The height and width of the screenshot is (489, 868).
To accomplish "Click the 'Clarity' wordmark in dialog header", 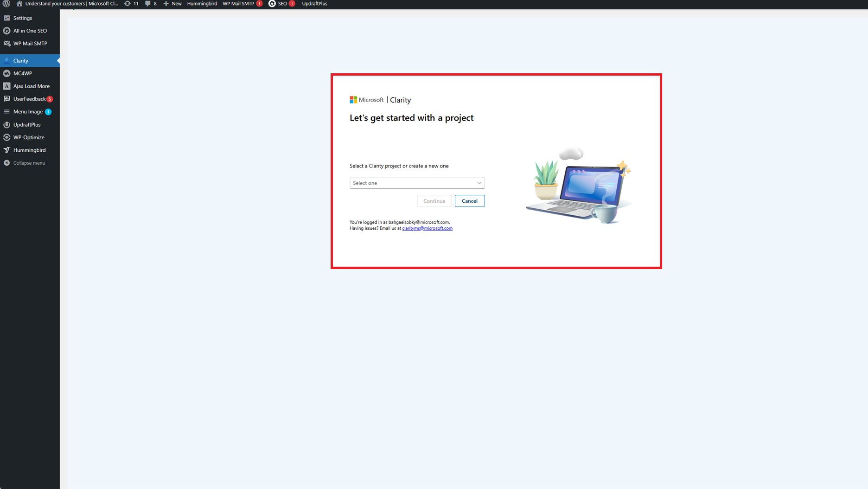I will [x=401, y=100].
